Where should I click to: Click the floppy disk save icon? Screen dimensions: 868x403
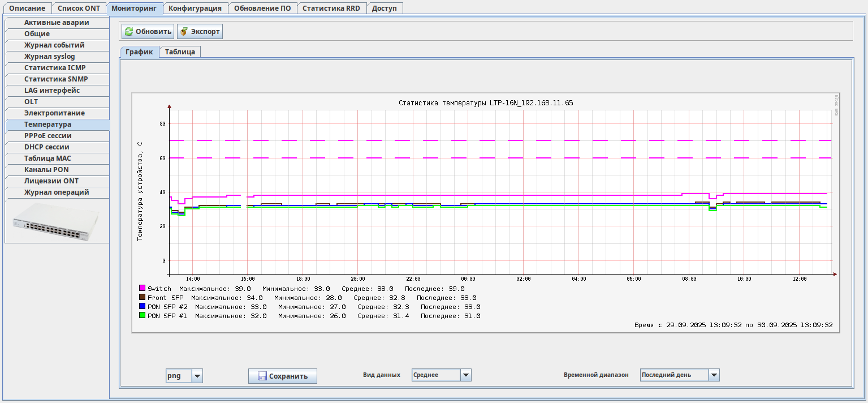pyautogui.click(x=262, y=376)
